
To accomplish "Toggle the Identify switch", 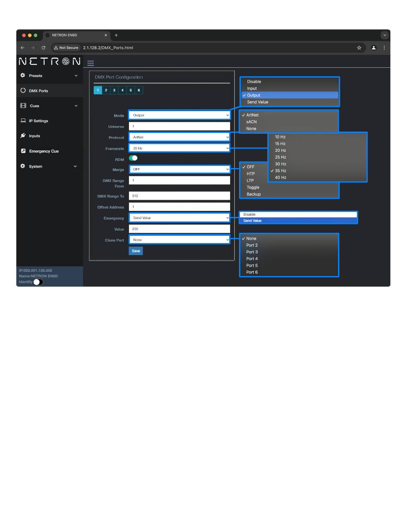I will 38,282.
